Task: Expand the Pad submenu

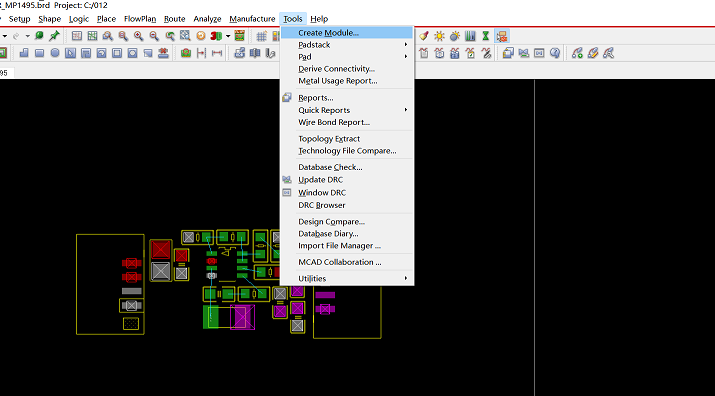Action: tap(347, 57)
